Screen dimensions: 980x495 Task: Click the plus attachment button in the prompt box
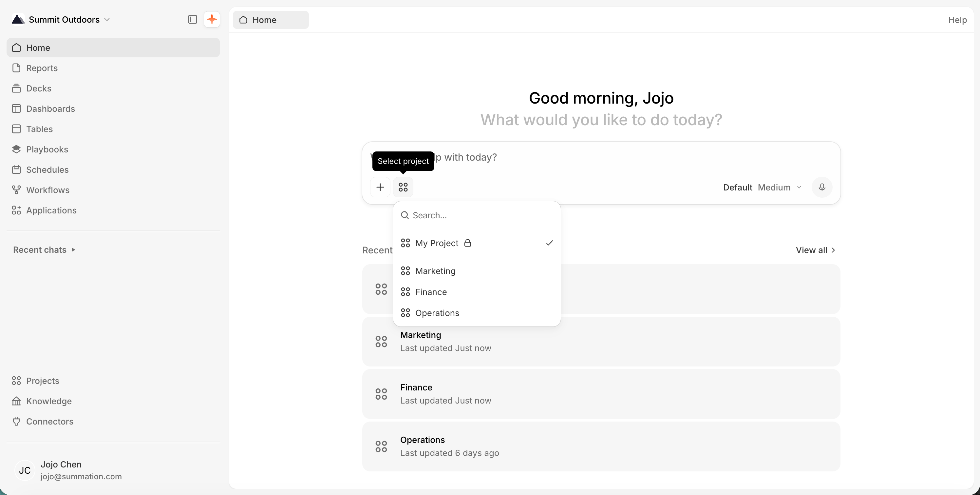coord(380,187)
